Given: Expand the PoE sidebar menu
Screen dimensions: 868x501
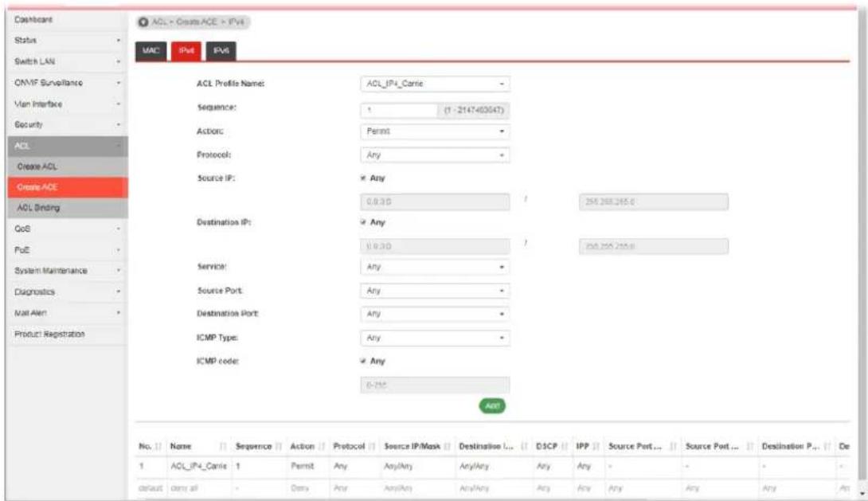Looking at the screenshot, I should 67,249.
